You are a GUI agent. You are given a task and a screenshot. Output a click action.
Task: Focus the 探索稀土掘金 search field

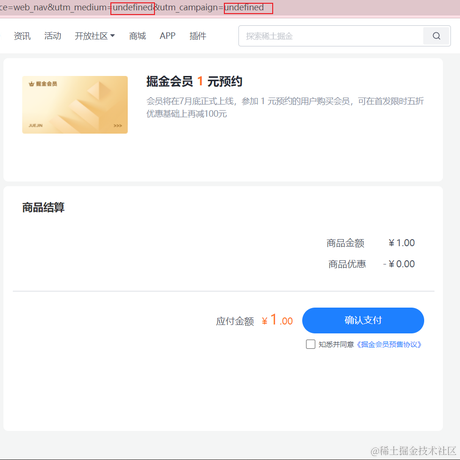pos(331,36)
